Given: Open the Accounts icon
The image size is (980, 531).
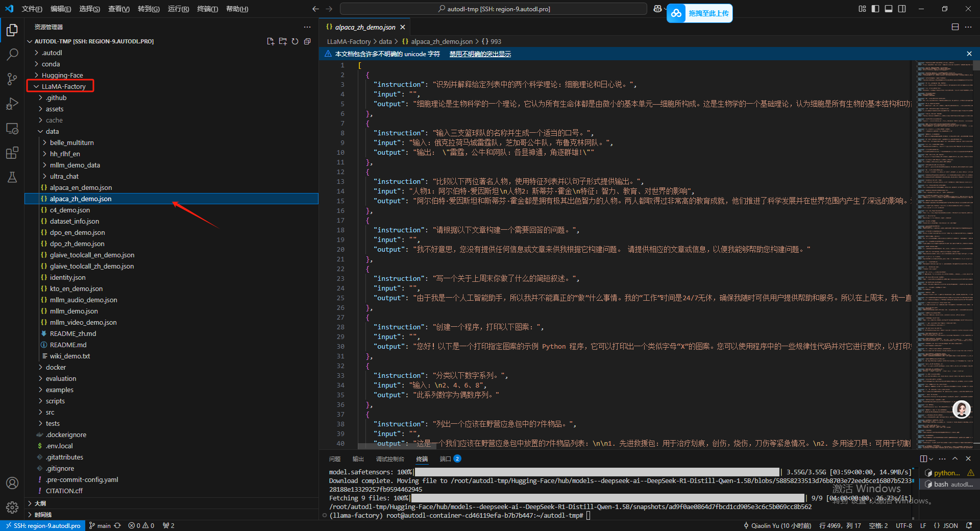Looking at the screenshot, I should (x=12, y=483).
